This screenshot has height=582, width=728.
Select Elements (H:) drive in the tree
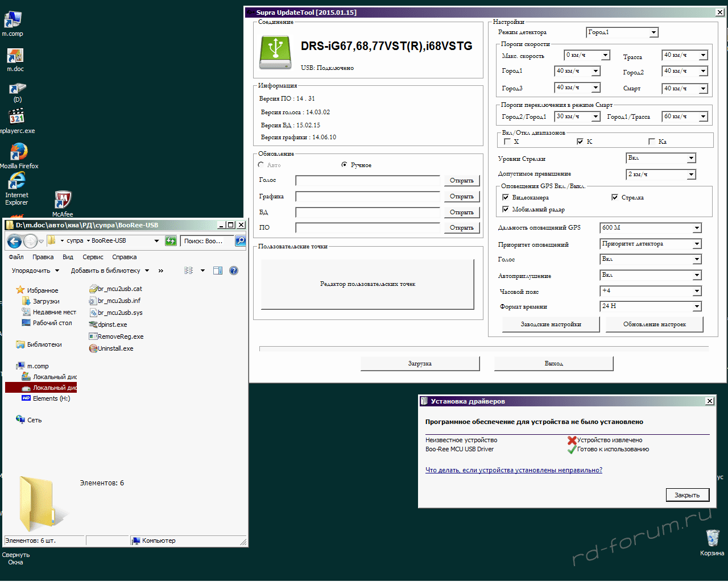click(46, 398)
